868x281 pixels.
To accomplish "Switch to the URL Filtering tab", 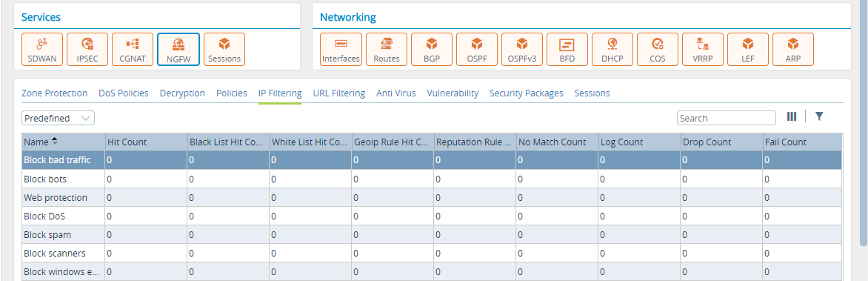I will [338, 93].
